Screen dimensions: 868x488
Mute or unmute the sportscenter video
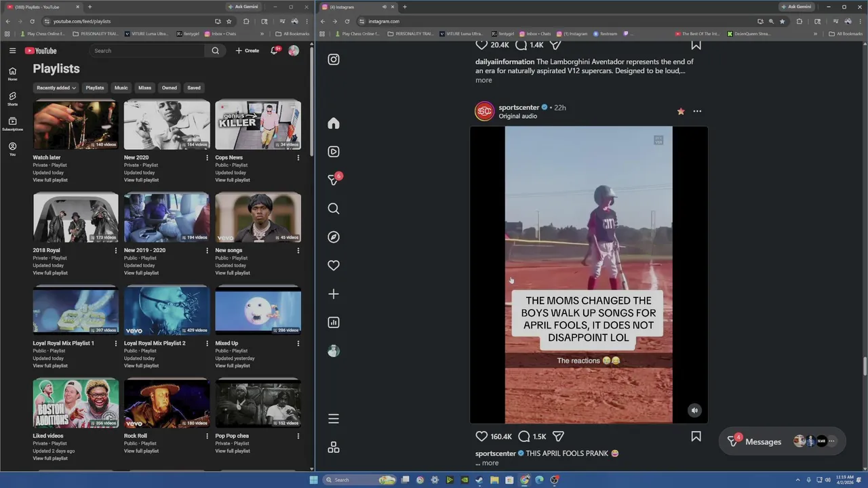click(x=694, y=410)
